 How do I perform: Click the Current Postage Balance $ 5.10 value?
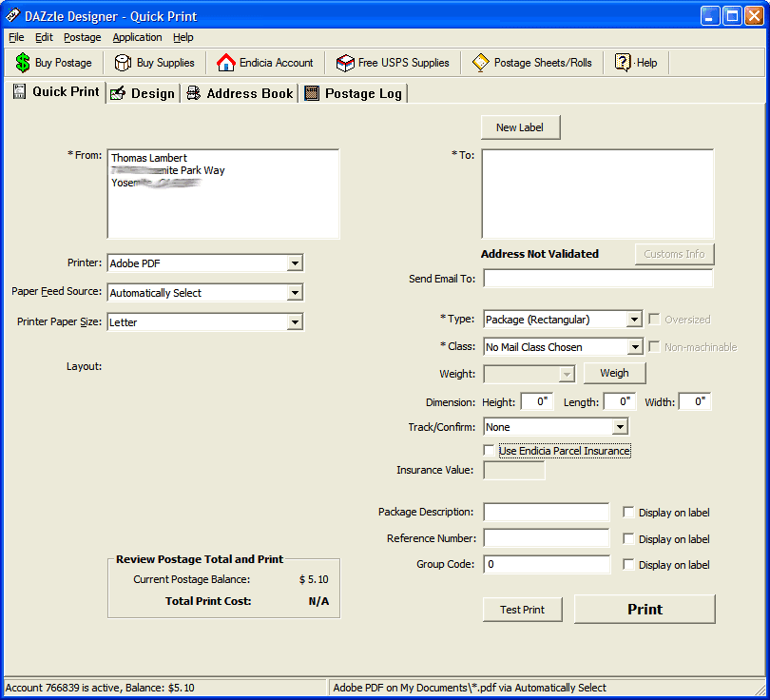(x=314, y=579)
